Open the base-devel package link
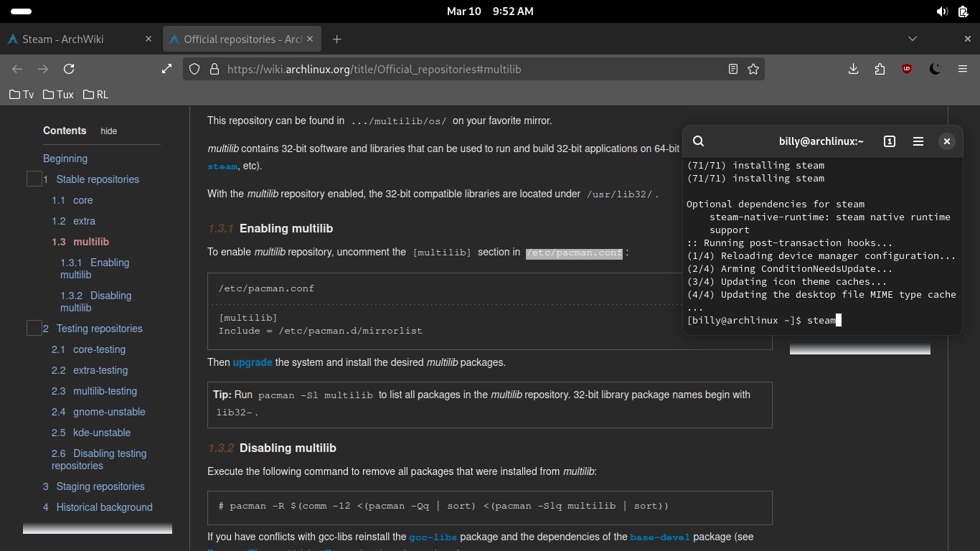 pyautogui.click(x=660, y=537)
